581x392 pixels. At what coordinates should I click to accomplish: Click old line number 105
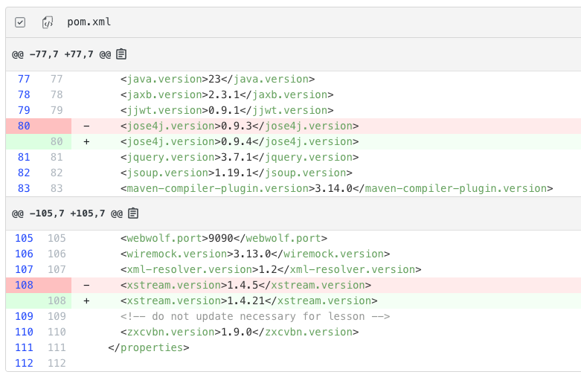(24, 238)
